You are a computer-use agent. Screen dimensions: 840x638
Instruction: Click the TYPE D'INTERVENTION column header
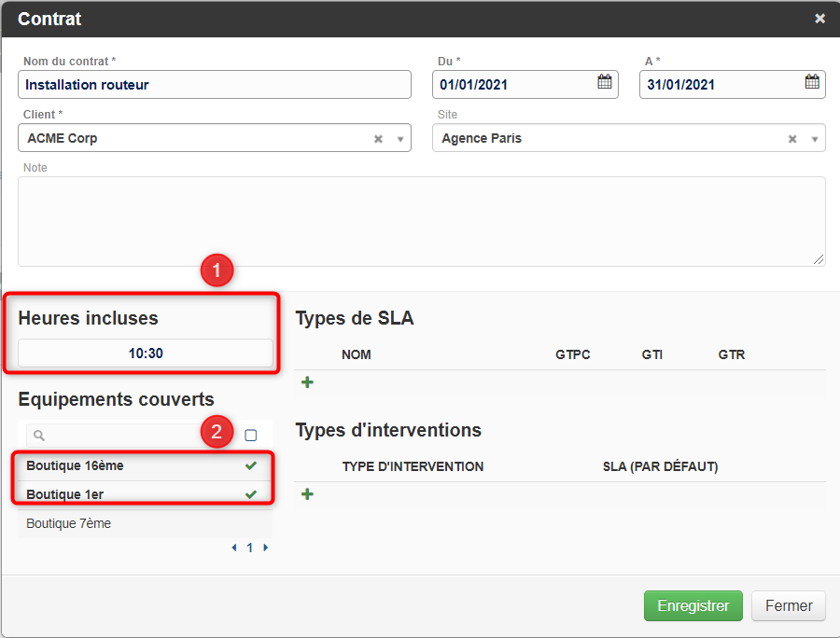(x=413, y=466)
